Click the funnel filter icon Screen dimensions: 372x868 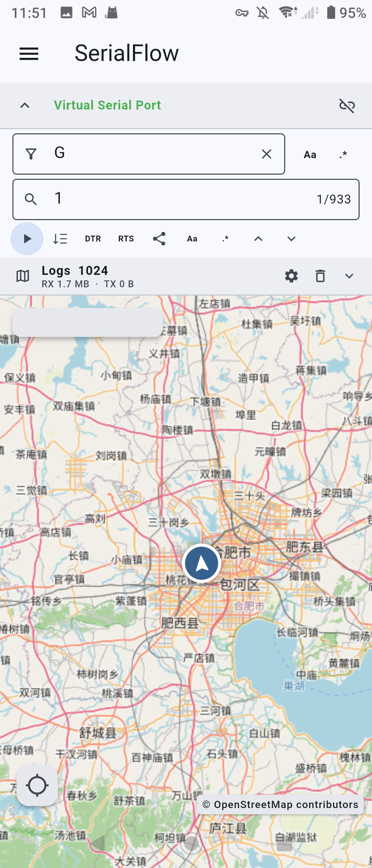(x=31, y=154)
